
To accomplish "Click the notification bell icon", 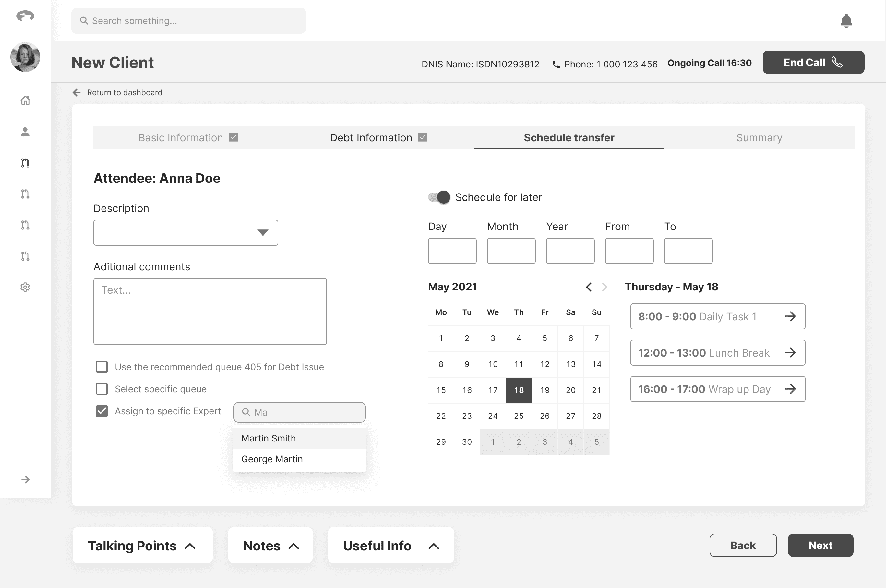I will pos(846,21).
